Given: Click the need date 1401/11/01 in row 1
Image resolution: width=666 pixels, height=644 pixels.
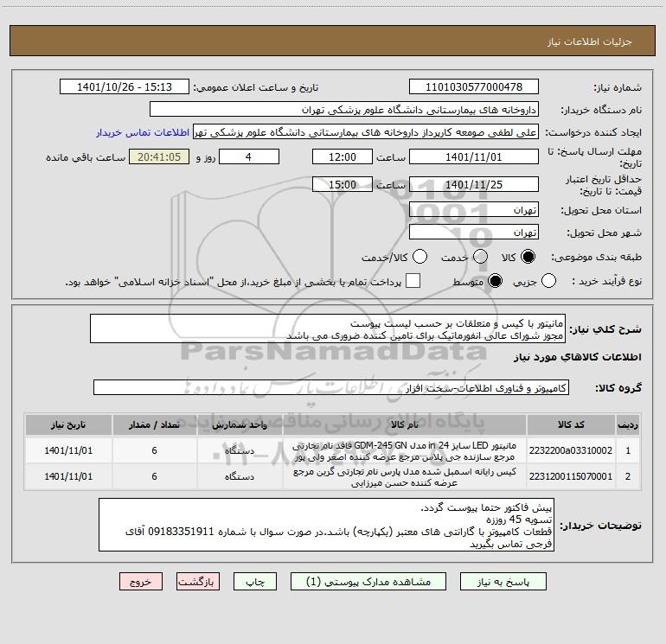Looking at the screenshot, I should (x=68, y=451).
